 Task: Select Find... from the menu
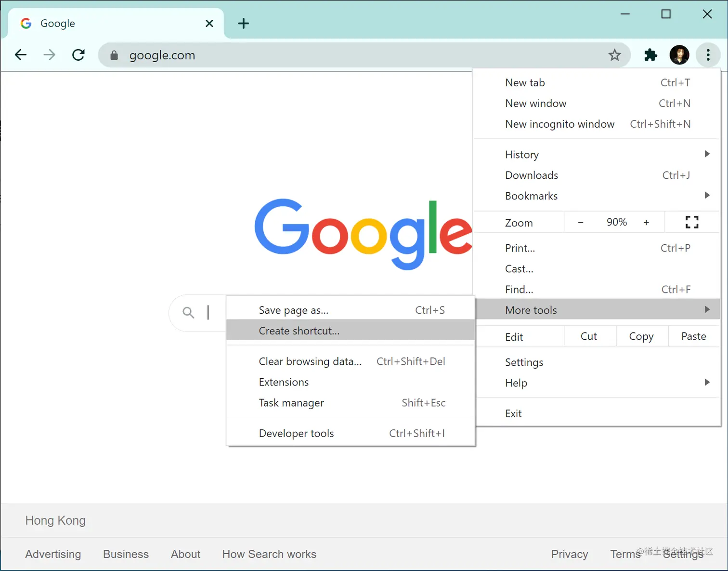(x=597, y=290)
